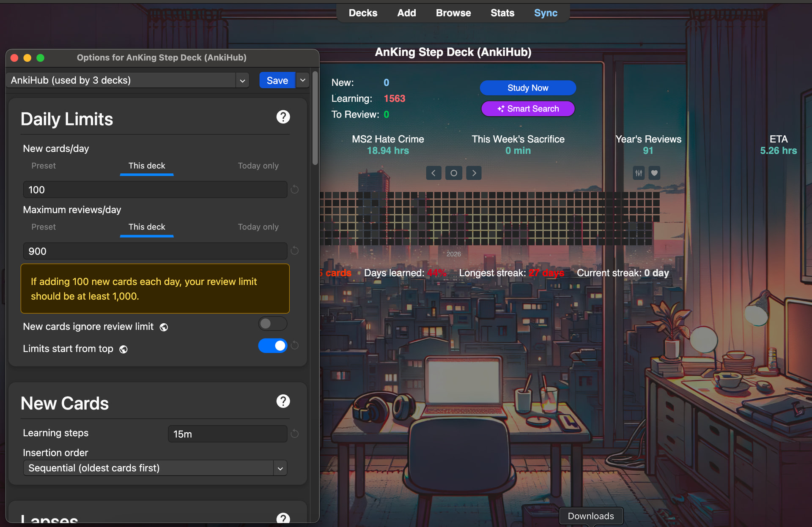Select Today only tab for New cards/day

258,166
